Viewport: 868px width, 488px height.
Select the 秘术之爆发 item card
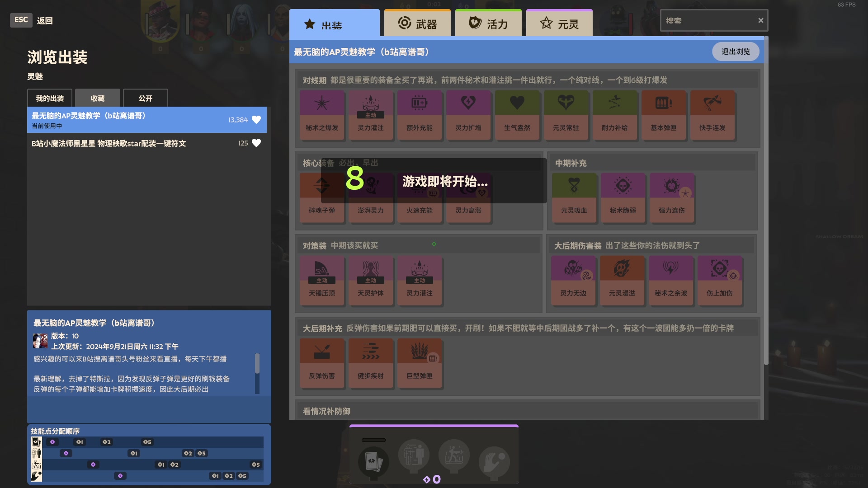point(322,115)
